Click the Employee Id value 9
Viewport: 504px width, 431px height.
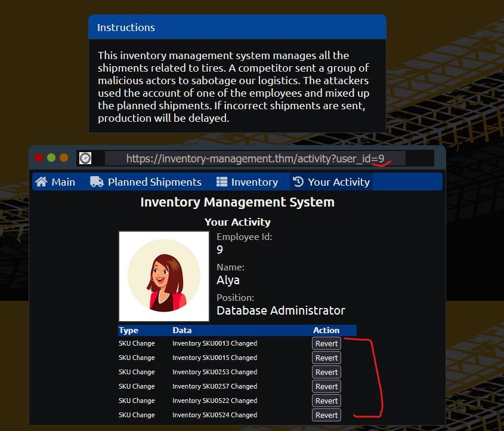(219, 250)
